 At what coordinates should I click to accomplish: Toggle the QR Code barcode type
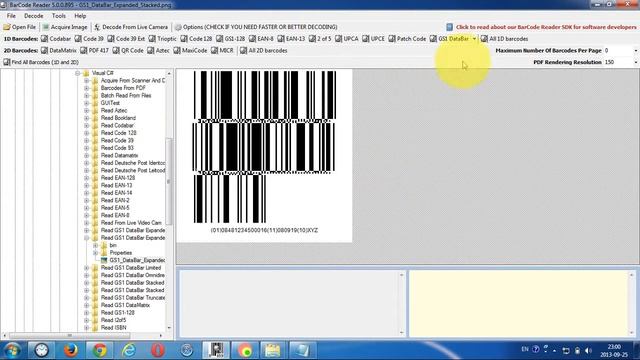click(128, 51)
